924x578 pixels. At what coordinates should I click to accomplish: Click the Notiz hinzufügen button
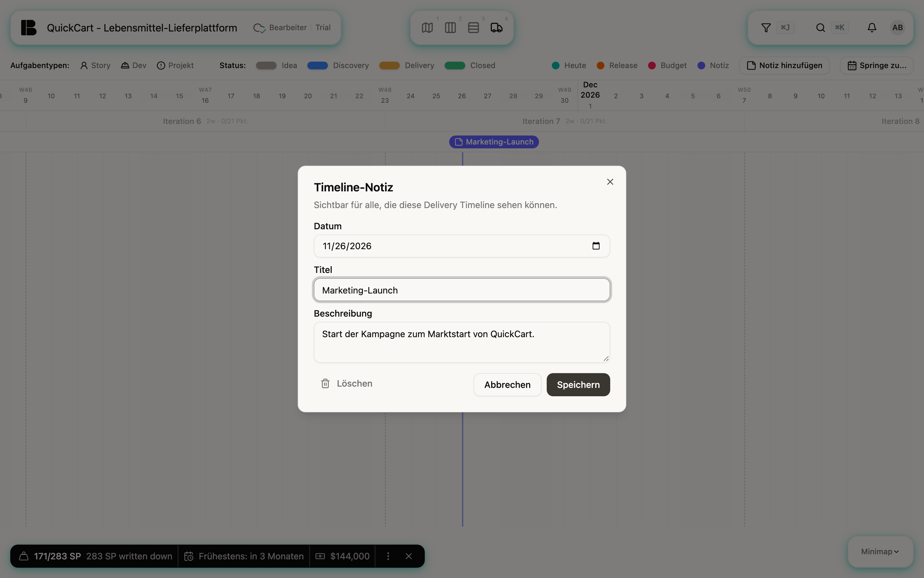point(784,66)
